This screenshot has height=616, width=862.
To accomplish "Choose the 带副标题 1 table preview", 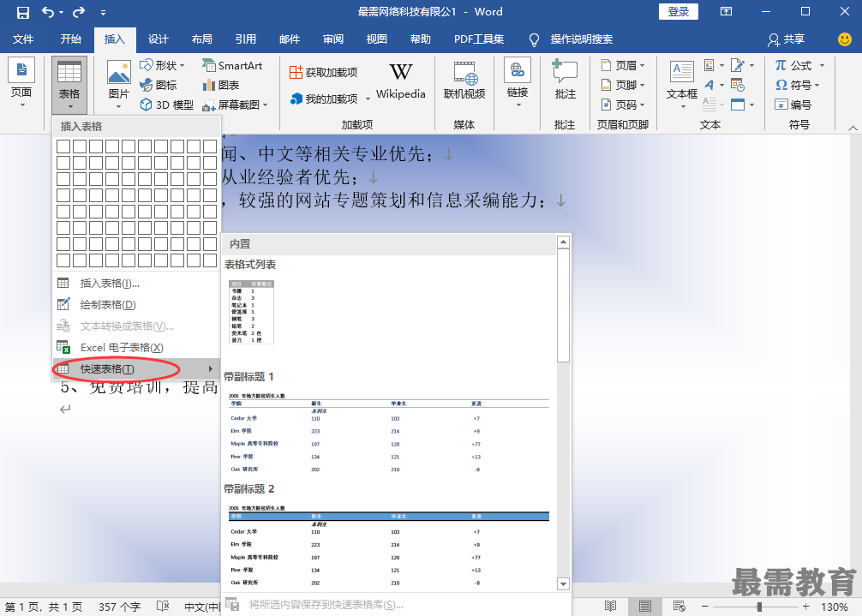I will pos(389,433).
